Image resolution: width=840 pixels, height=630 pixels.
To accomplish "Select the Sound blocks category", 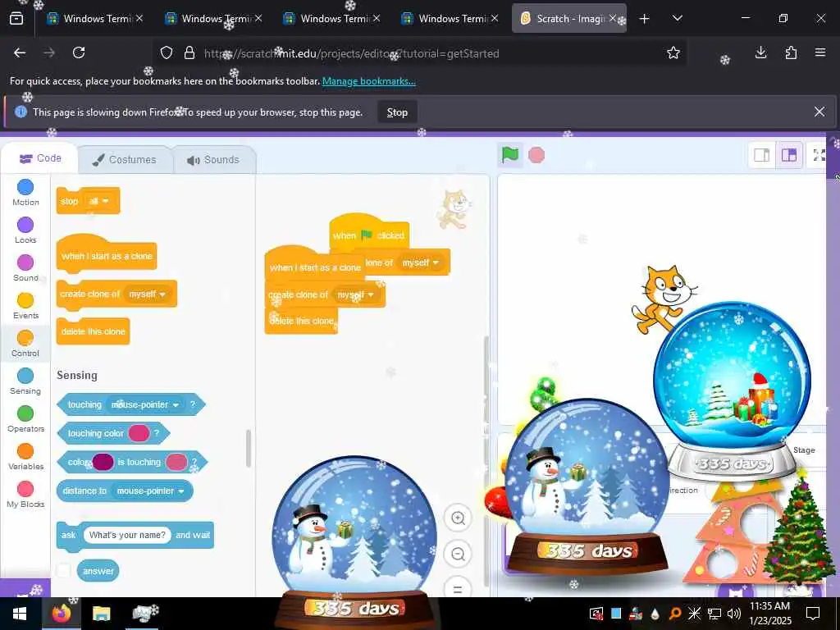I will pyautogui.click(x=25, y=268).
